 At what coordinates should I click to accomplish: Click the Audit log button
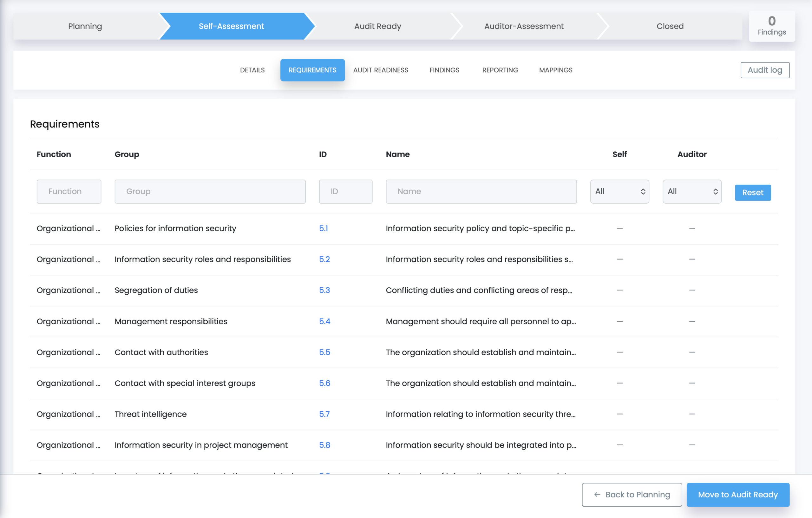[x=765, y=70]
